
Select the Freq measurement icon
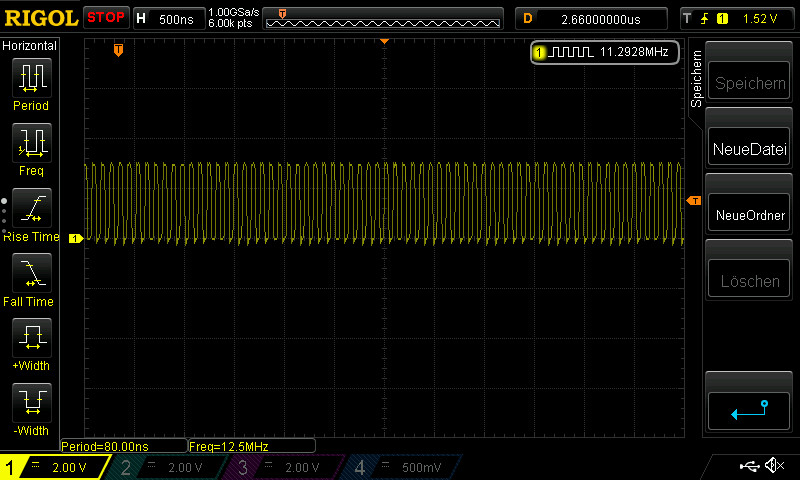(x=32, y=142)
